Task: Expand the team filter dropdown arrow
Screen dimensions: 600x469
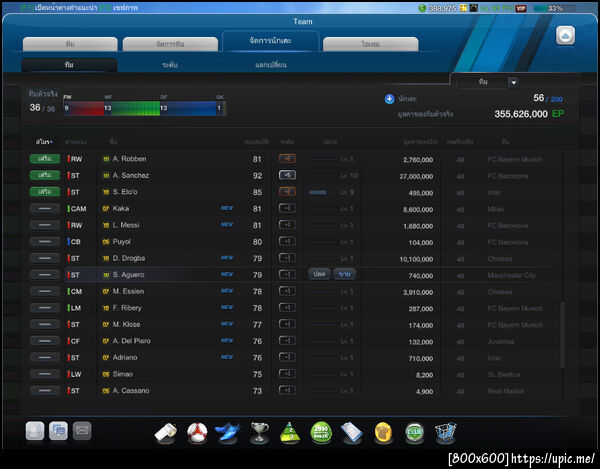Action: pos(514,82)
